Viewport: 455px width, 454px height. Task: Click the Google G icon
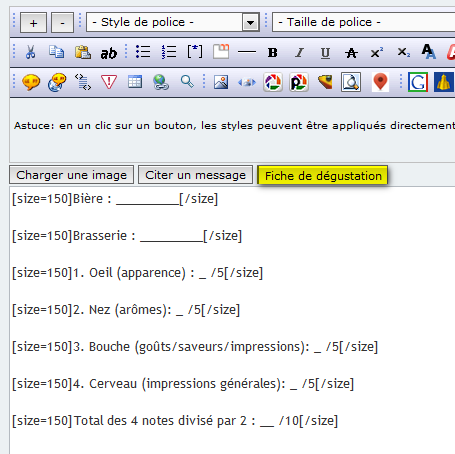[417, 82]
